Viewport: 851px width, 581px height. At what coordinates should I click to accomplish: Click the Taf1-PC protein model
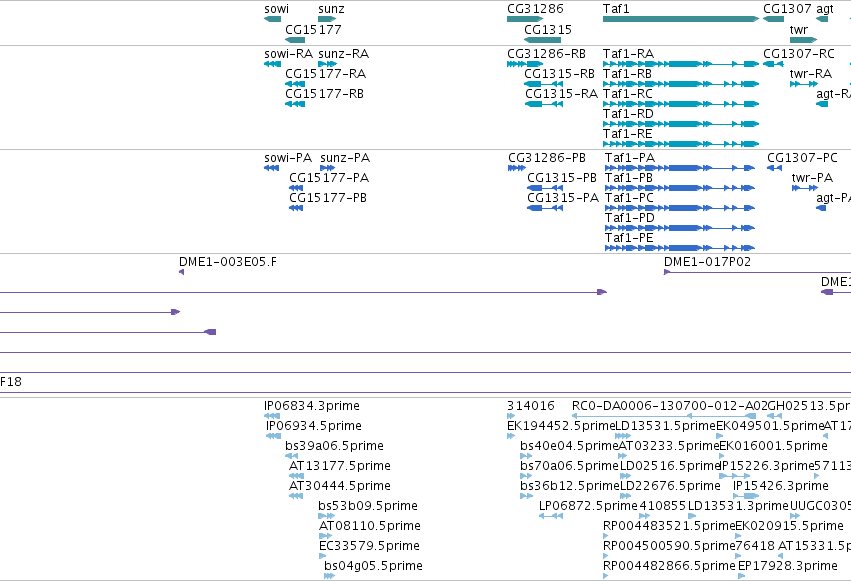tap(679, 208)
